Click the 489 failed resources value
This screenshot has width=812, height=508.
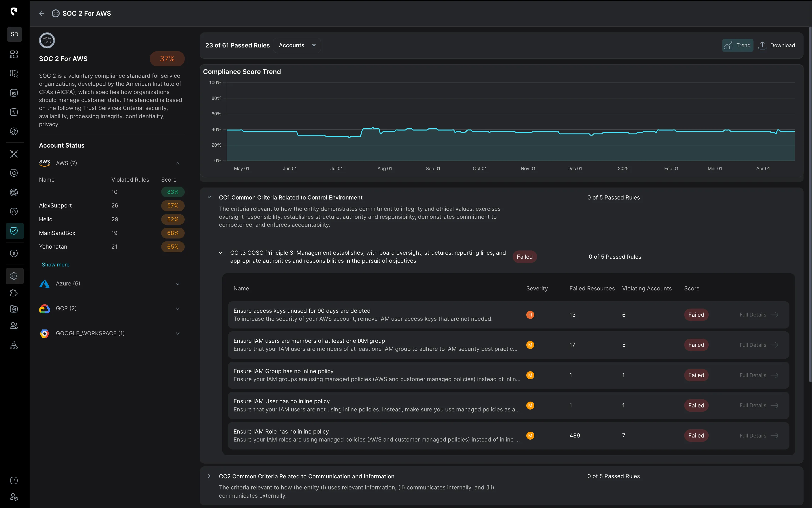click(x=574, y=436)
